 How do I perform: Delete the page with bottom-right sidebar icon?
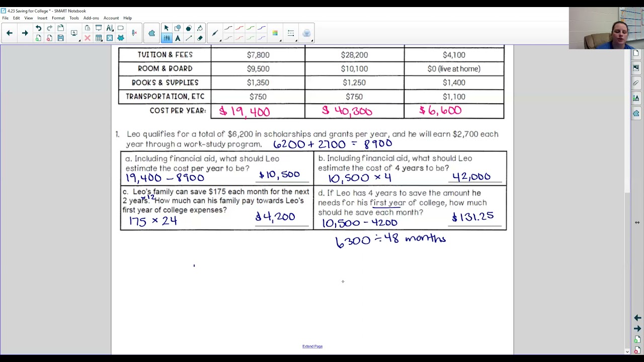click(637, 350)
